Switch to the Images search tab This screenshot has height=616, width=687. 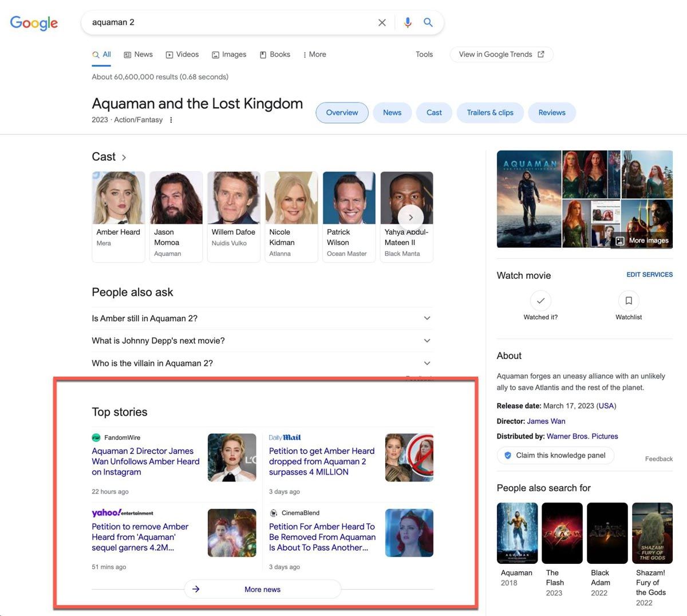click(229, 54)
